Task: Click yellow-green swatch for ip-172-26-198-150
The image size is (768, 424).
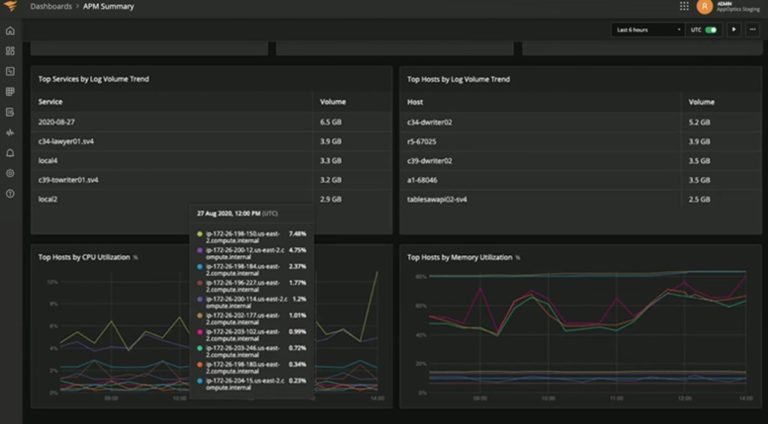Action: click(x=199, y=234)
